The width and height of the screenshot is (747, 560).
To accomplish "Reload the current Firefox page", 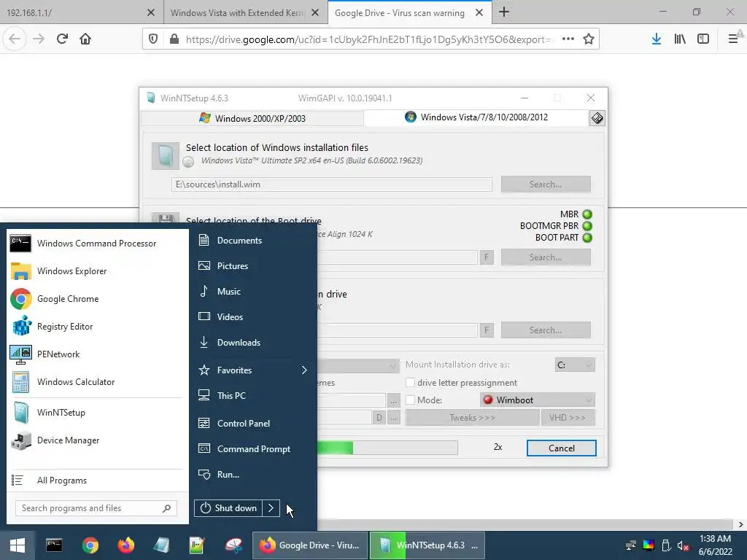I will [x=62, y=39].
